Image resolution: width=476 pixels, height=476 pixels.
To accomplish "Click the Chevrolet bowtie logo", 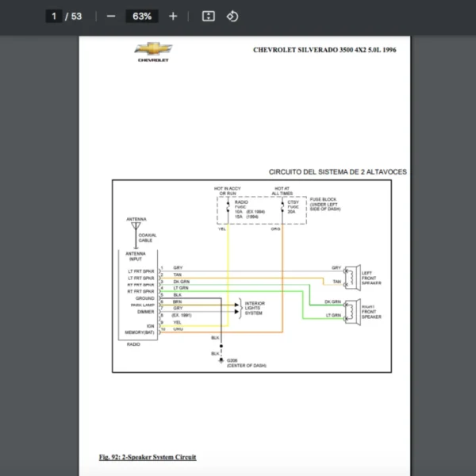I will pos(153,50).
